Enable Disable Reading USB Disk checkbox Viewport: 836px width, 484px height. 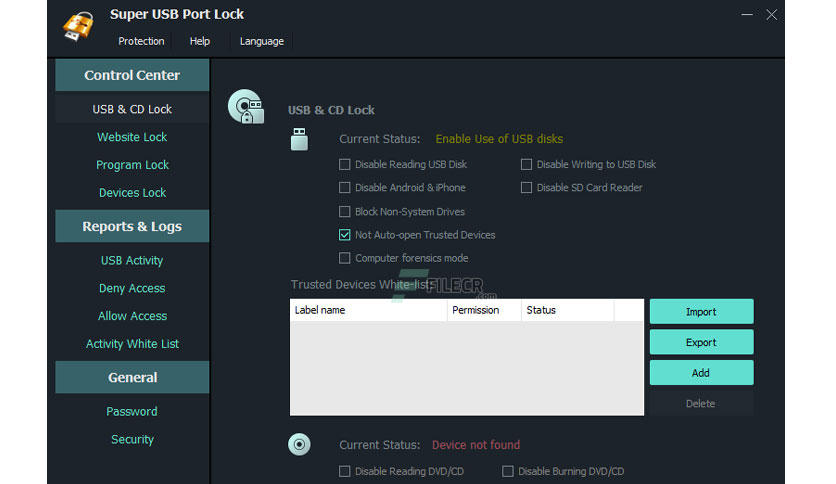coord(344,165)
